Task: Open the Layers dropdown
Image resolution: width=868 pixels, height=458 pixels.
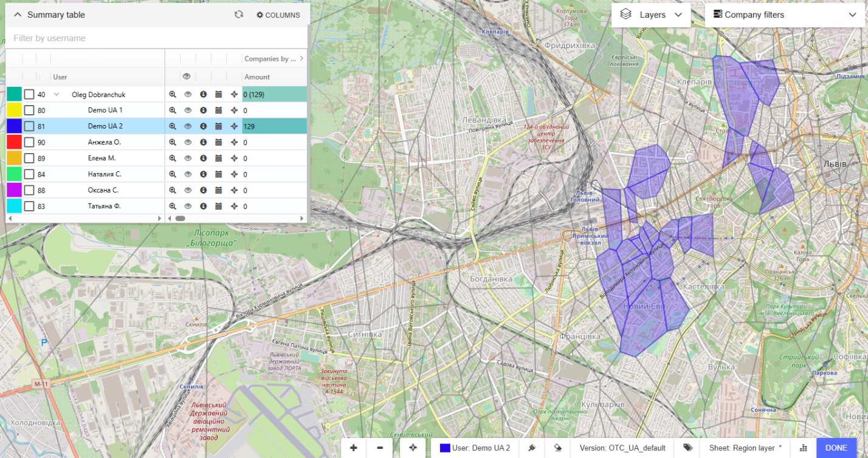Action: click(x=651, y=15)
